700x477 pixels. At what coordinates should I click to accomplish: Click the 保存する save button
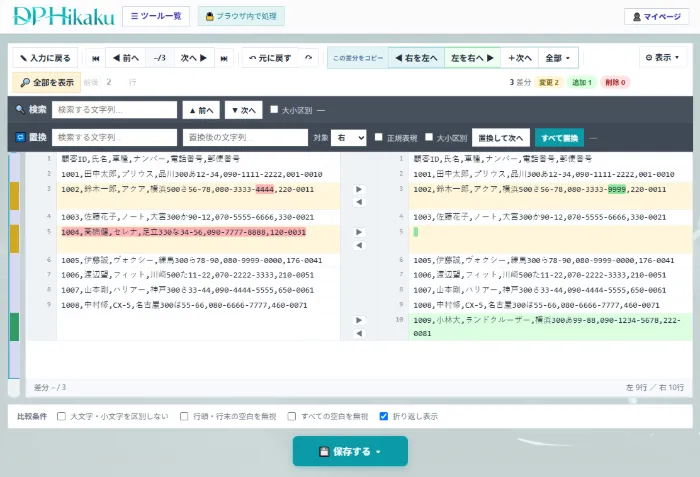pyautogui.click(x=350, y=451)
